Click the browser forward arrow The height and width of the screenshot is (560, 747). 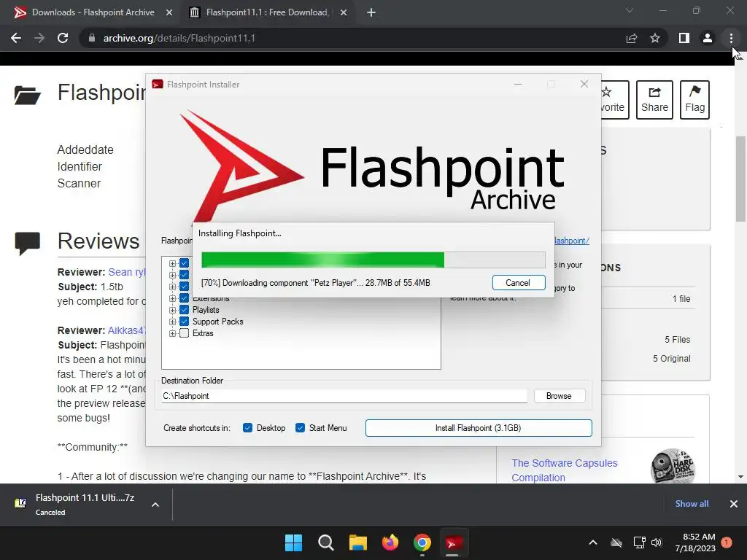point(39,38)
